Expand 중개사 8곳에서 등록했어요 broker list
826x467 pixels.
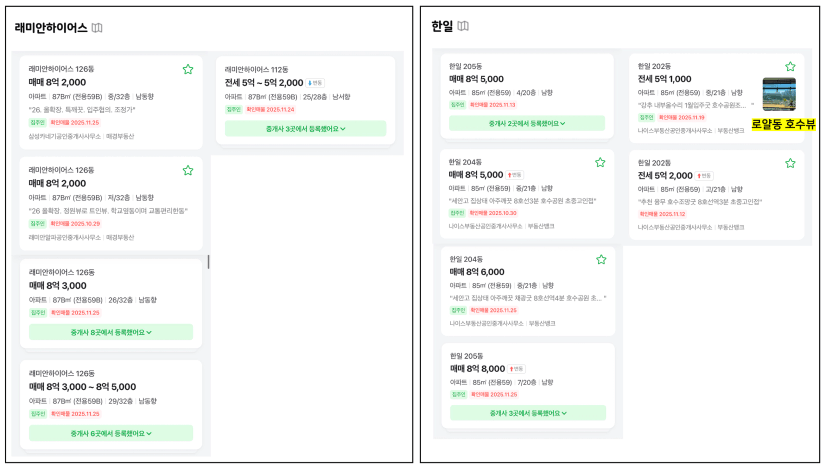111,332
